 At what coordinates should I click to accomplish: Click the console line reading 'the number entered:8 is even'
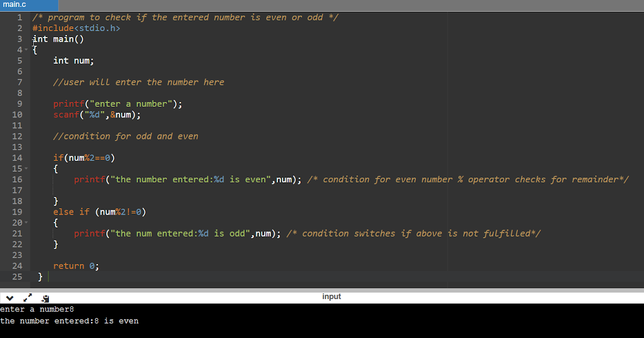[x=70, y=320]
